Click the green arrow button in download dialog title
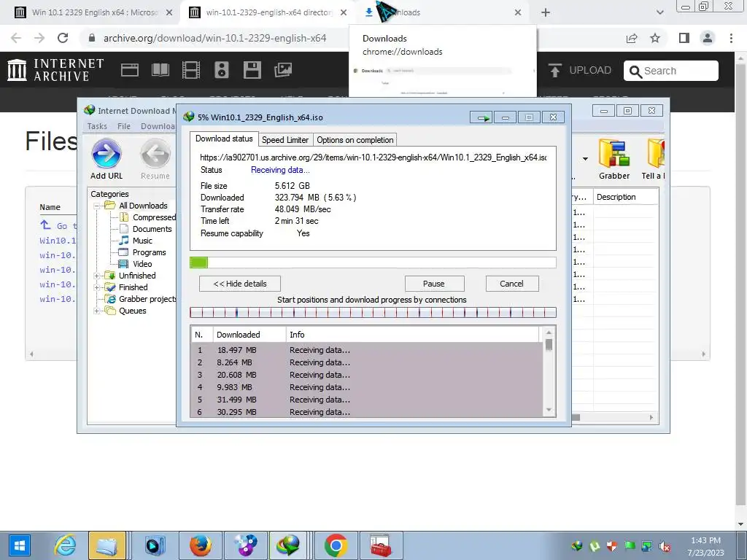Viewport: 747px width, 560px height. pos(481,117)
